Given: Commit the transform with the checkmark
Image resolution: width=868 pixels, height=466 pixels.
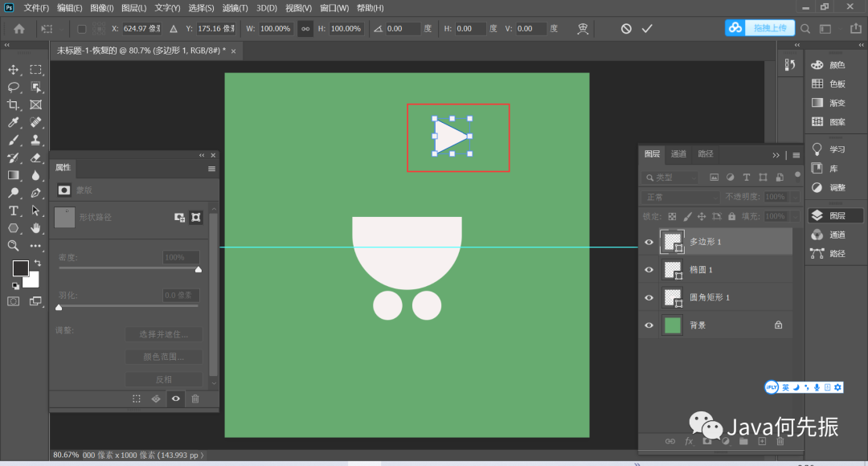Looking at the screenshot, I should point(647,29).
